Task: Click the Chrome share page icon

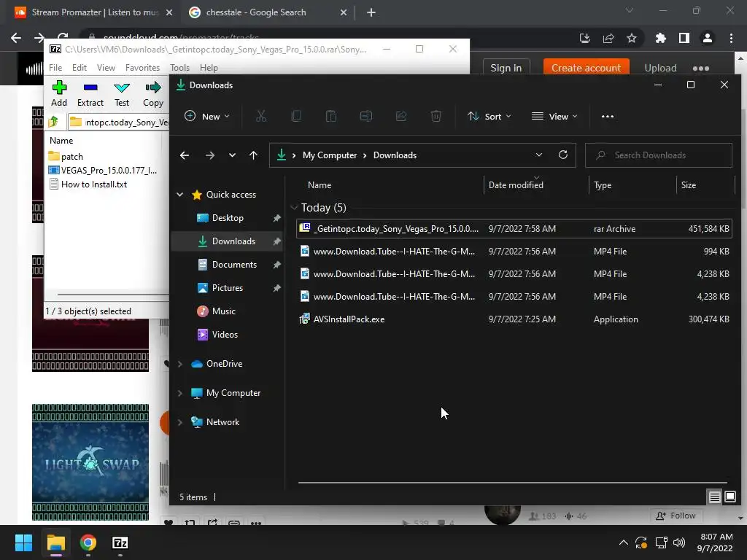Action: (608, 38)
